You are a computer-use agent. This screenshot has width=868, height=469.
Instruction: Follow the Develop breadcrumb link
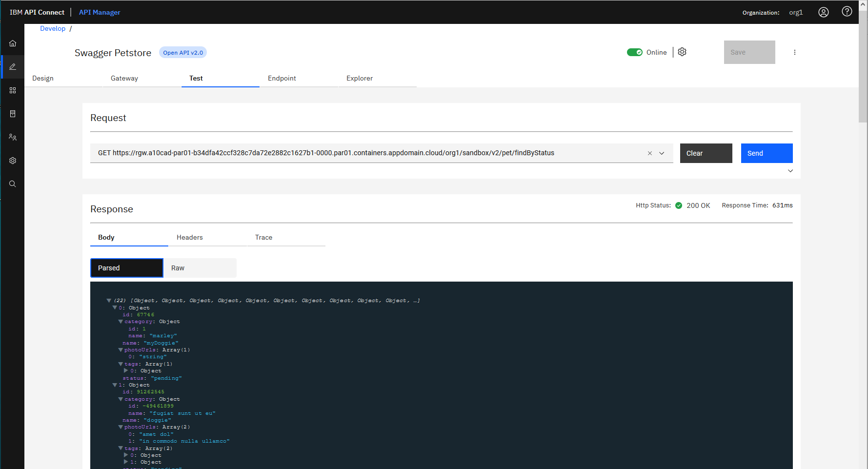tap(53, 28)
